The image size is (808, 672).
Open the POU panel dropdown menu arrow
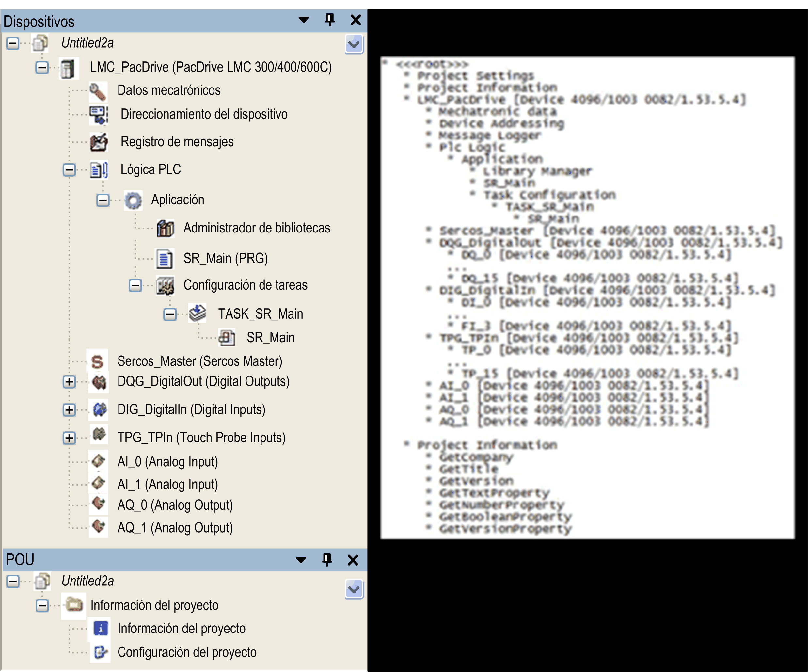tap(301, 560)
